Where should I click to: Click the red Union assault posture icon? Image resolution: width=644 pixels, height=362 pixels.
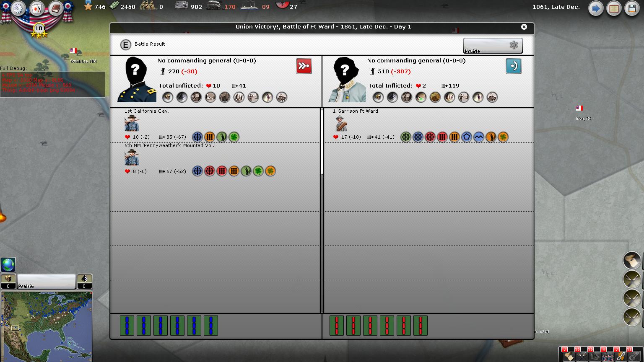point(304,66)
